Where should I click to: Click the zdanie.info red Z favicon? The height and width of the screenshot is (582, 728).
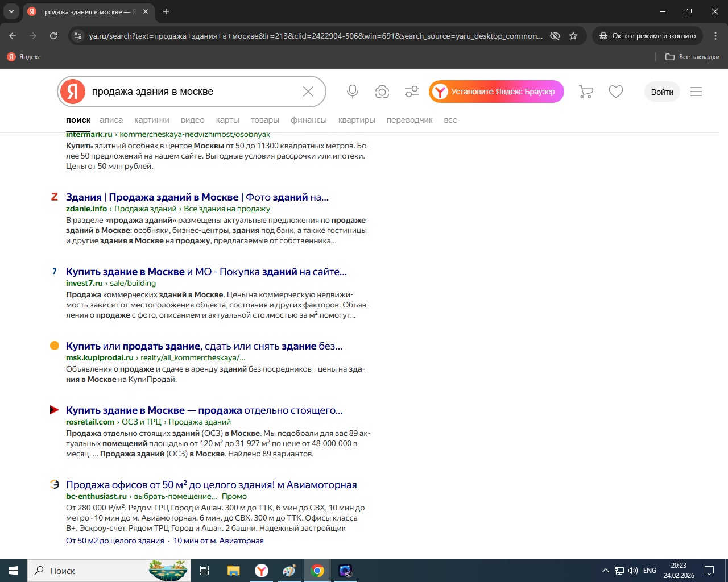55,197
